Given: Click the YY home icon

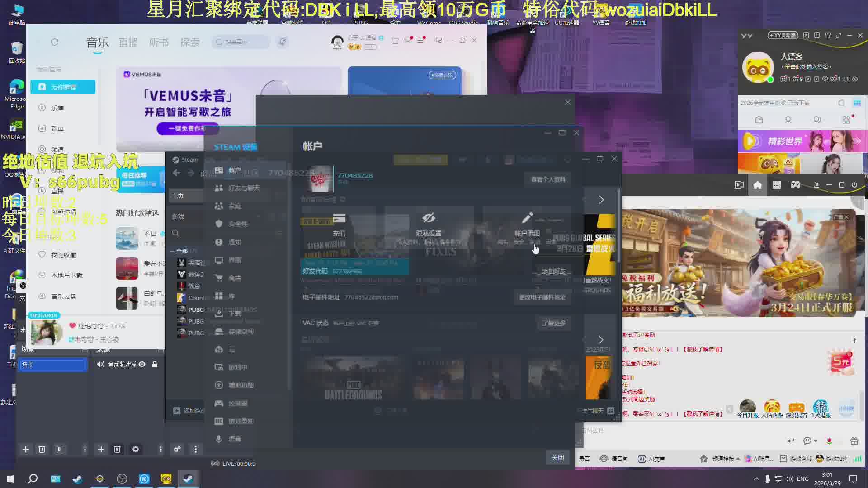Looking at the screenshot, I should (x=758, y=185).
